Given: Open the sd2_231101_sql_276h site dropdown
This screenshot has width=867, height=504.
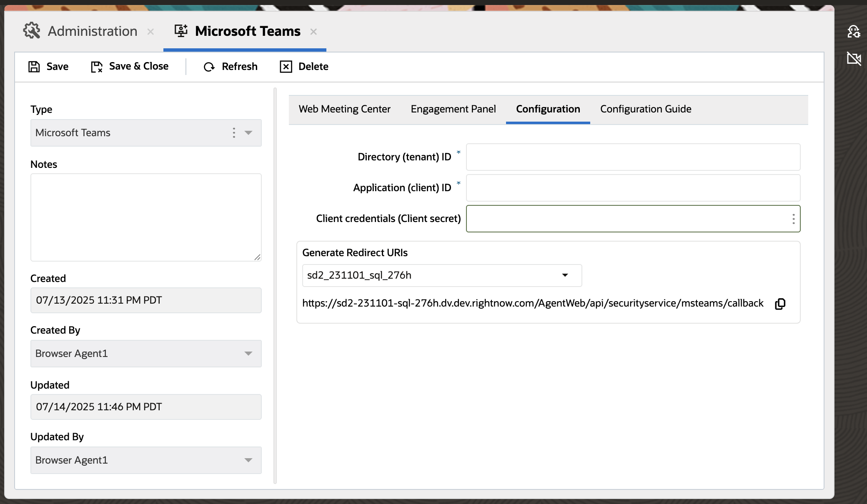Looking at the screenshot, I should [x=566, y=275].
